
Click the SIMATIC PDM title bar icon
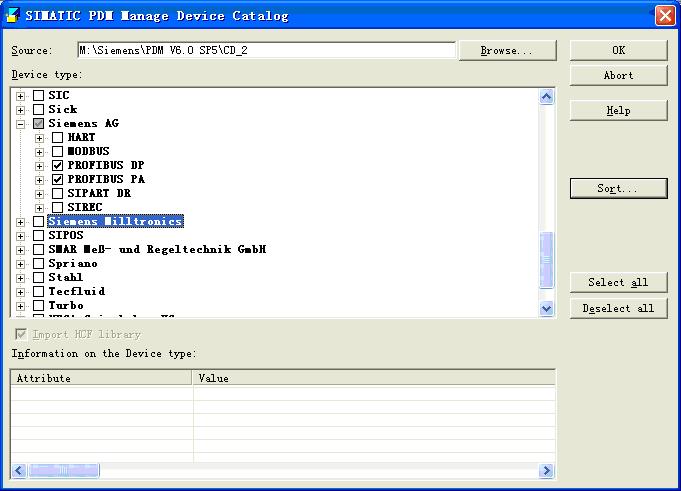click(x=13, y=15)
